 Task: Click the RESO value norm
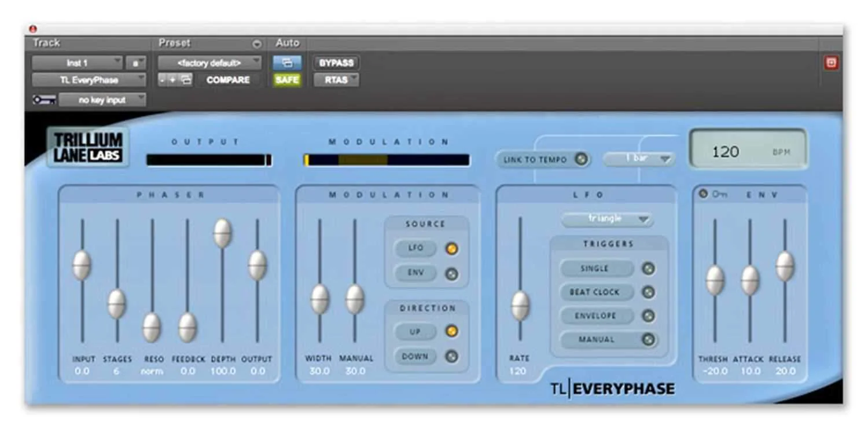pos(152,371)
